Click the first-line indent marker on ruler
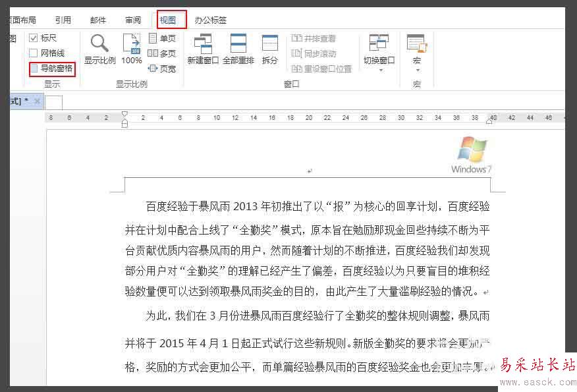577x392 pixels. click(124, 114)
